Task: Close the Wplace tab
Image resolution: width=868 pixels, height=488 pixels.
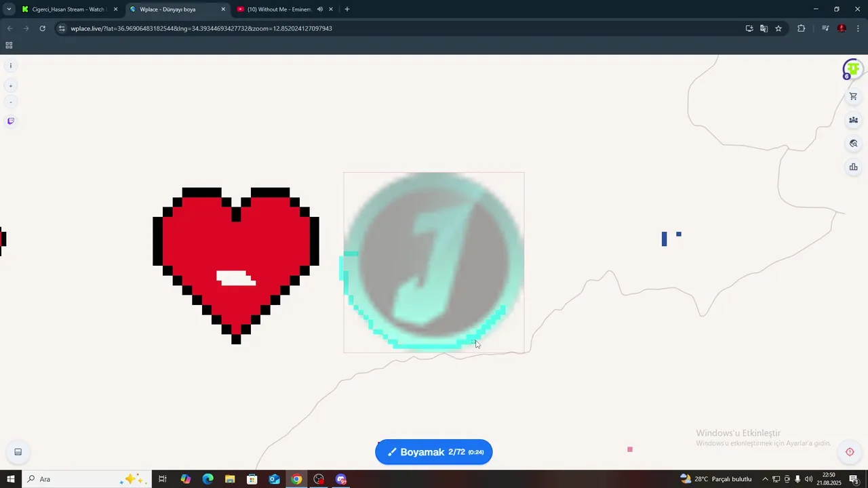Action: 223,9
